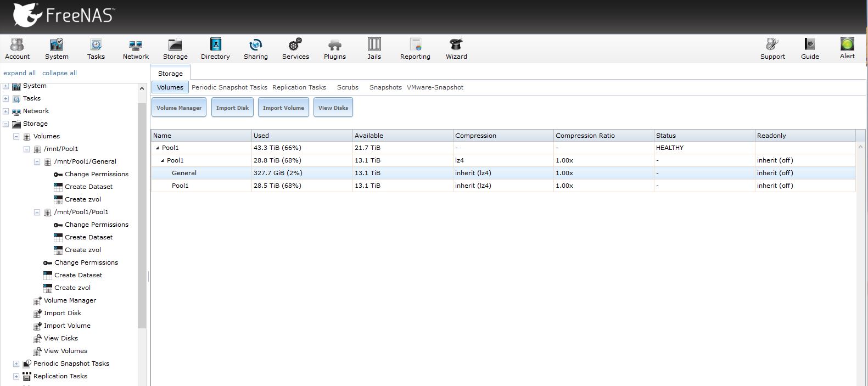The image size is (868, 386).
Task: Select the Pool1 row using 28.5 TiB
Action: (x=503, y=186)
